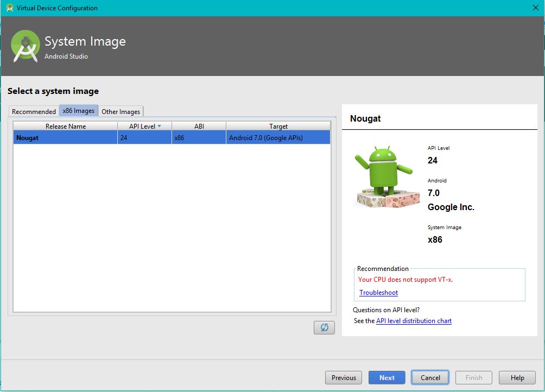
Task: Click the Next button
Action: click(x=387, y=378)
